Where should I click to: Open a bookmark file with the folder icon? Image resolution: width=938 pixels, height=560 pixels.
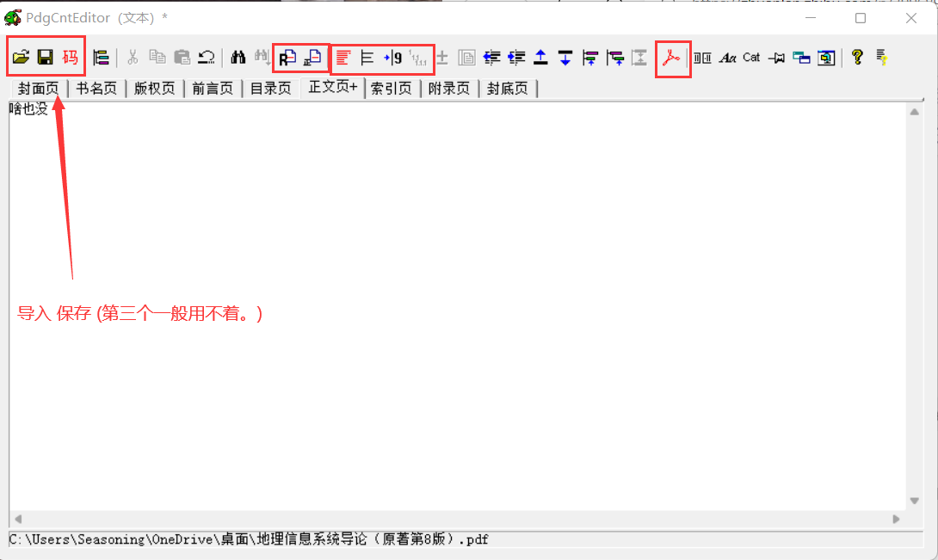coord(22,57)
